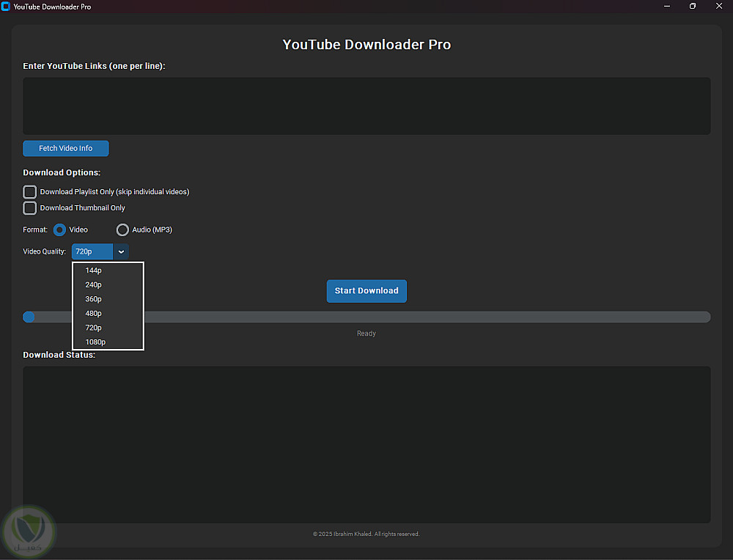Click the Download Status log area

coord(366,444)
